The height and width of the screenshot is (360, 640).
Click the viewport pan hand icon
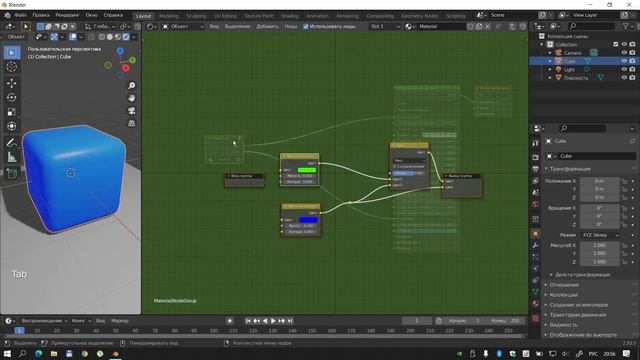tap(131, 98)
